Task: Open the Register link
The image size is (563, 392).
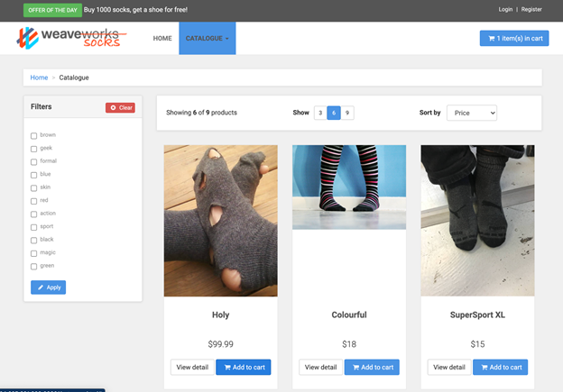Action: [531, 9]
